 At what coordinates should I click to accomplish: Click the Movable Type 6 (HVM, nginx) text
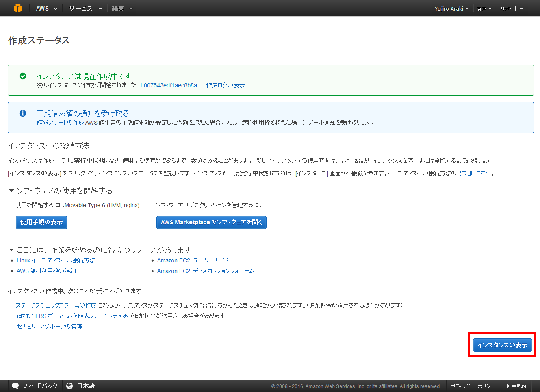[x=102, y=205]
